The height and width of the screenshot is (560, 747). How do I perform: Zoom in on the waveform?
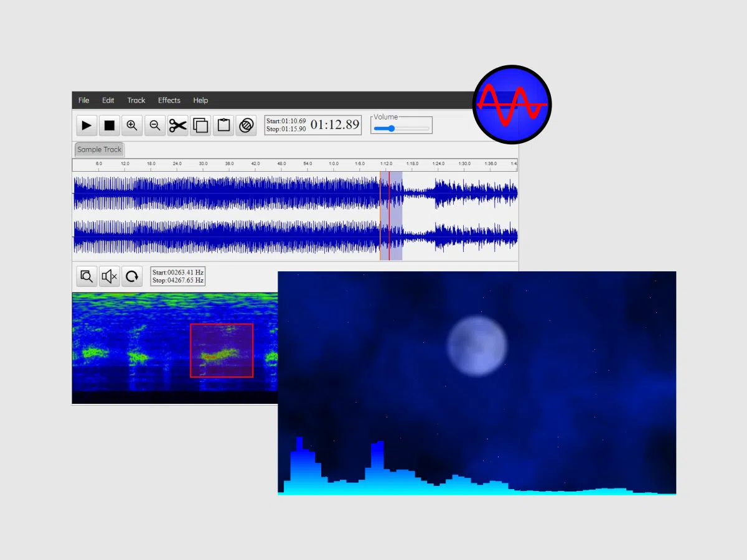[132, 125]
